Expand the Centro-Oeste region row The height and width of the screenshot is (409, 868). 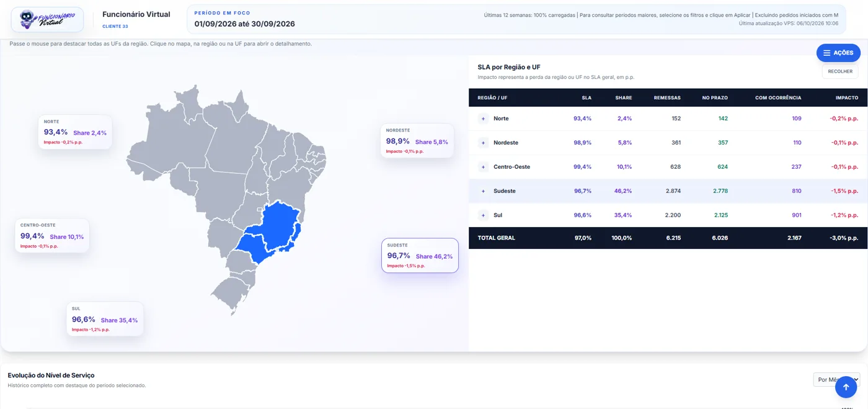pos(483,167)
